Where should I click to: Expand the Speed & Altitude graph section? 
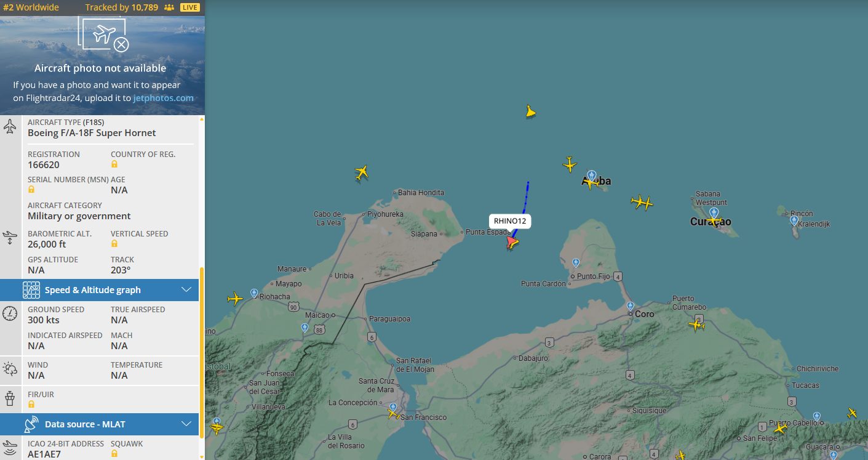(99, 290)
